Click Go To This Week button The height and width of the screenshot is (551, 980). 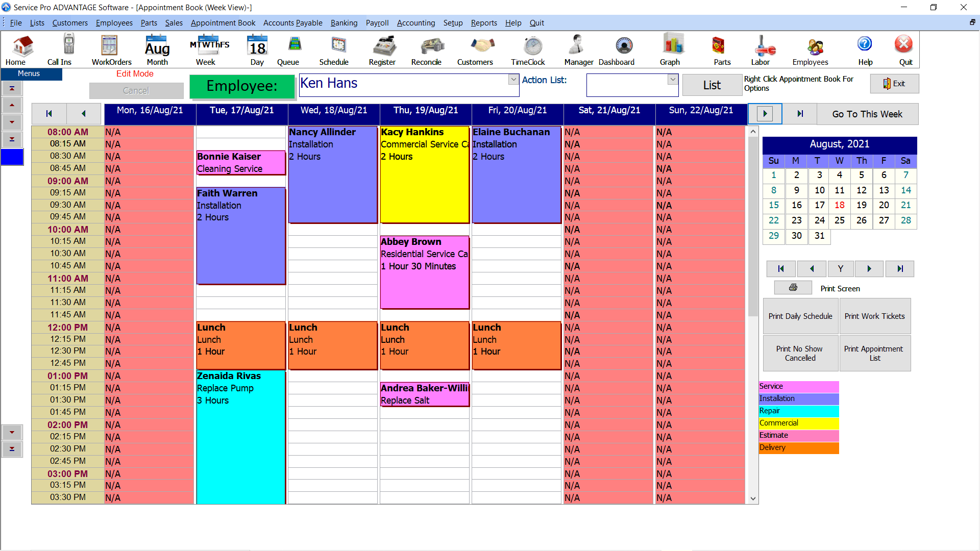pyautogui.click(x=867, y=114)
